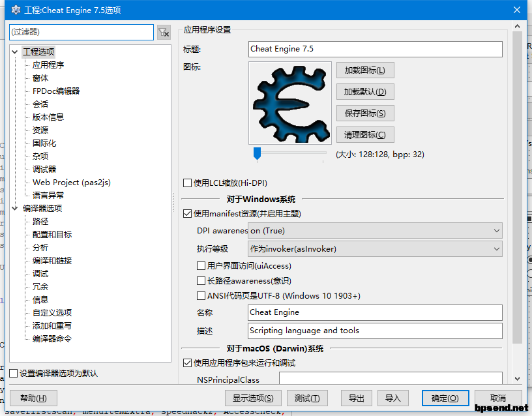Open 编译和链接 settings page
The height and width of the screenshot is (416, 532).
tap(52, 261)
